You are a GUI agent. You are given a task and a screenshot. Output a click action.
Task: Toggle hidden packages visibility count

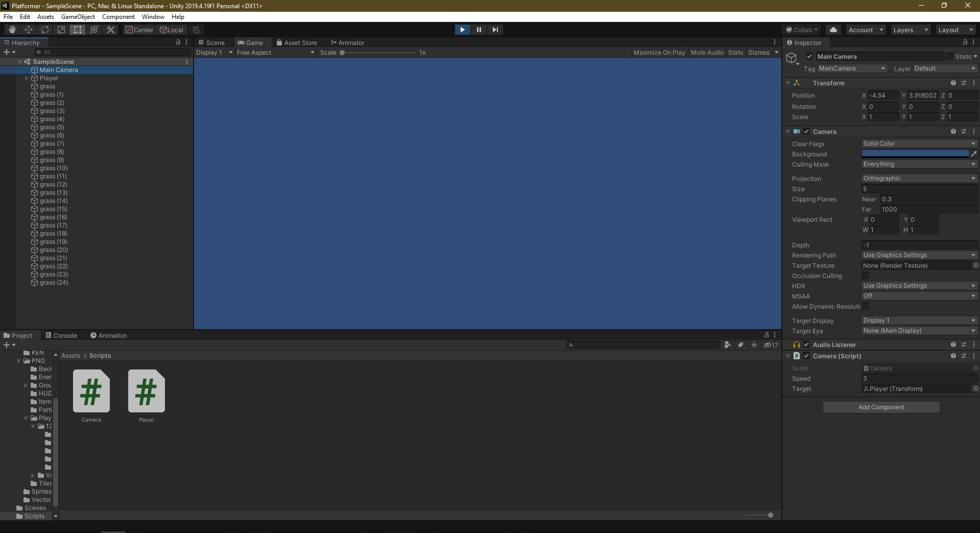tap(771, 345)
